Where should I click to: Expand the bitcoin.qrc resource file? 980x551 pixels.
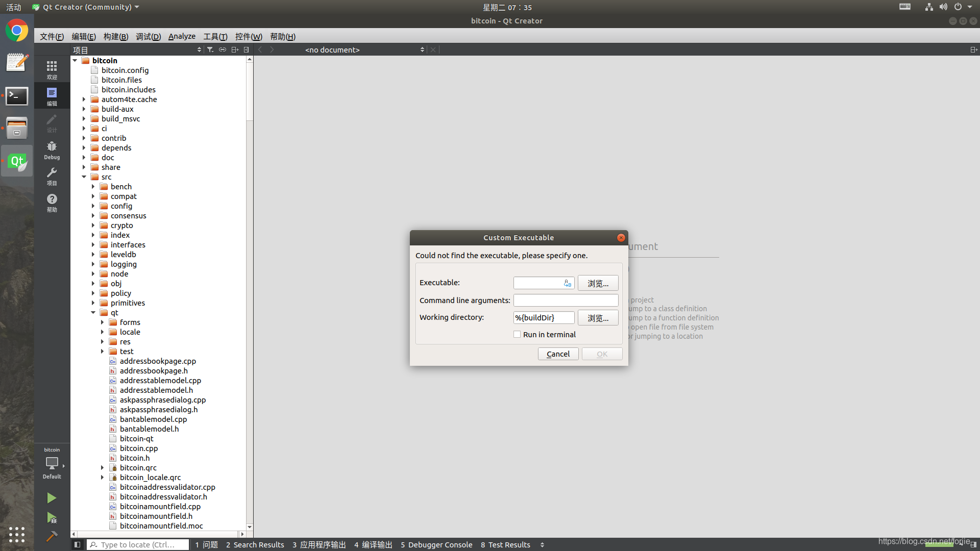tap(103, 467)
